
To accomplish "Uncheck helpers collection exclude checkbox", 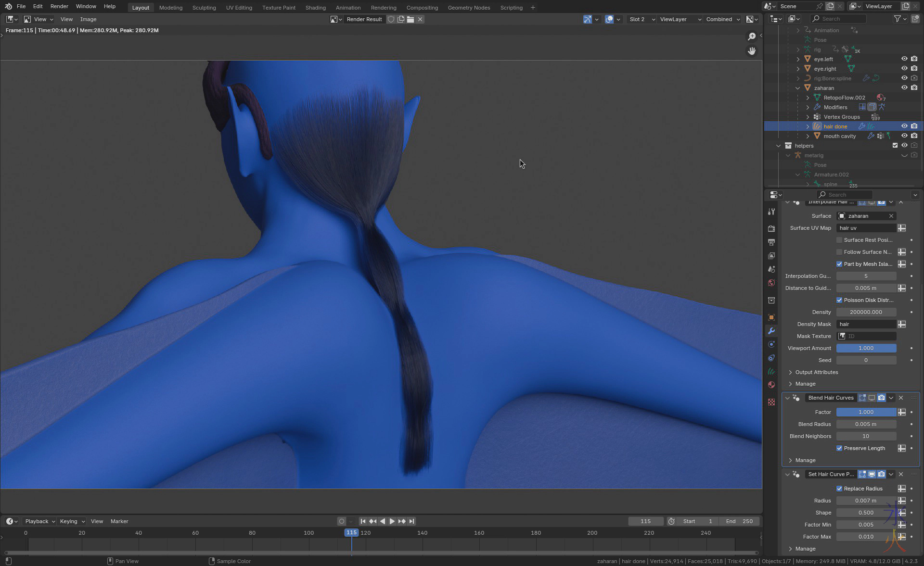I will [x=895, y=146].
